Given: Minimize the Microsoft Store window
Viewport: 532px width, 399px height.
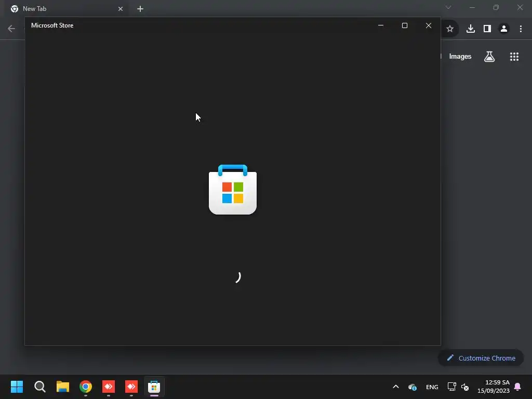Looking at the screenshot, I should [x=381, y=25].
